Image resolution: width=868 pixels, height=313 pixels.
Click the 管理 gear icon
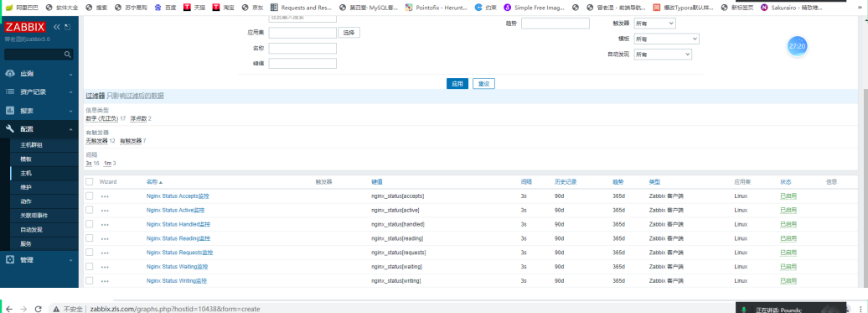(10, 259)
